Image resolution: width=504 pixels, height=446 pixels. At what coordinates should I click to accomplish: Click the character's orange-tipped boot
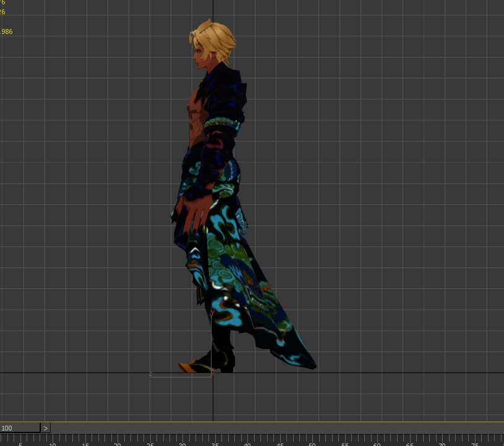(x=188, y=367)
